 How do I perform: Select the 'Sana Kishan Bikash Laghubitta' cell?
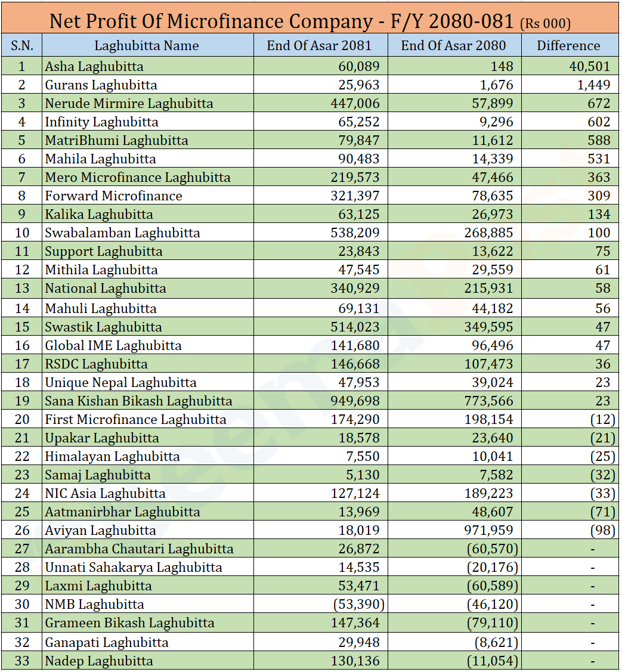tap(138, 401)
